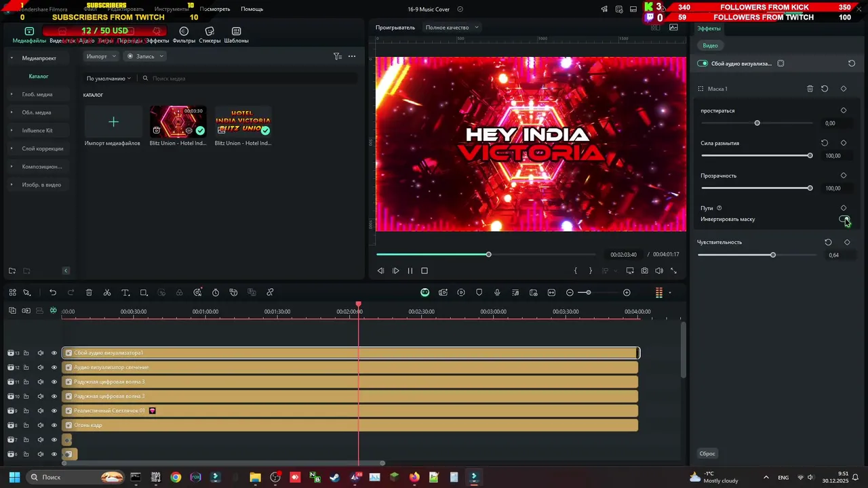Click Импорт медиафайлов plus tile
This screenshot has width=868, height=488.
[x=113, y=122]
